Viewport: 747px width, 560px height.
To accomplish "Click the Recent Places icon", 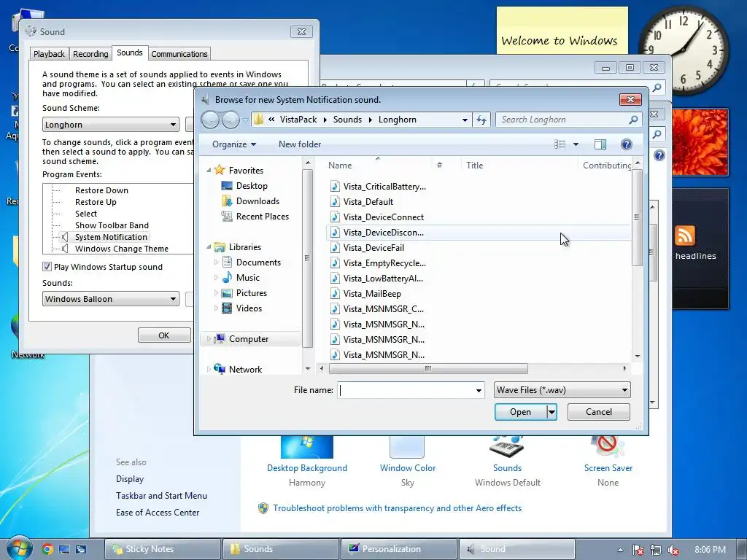I will point(227,216).
